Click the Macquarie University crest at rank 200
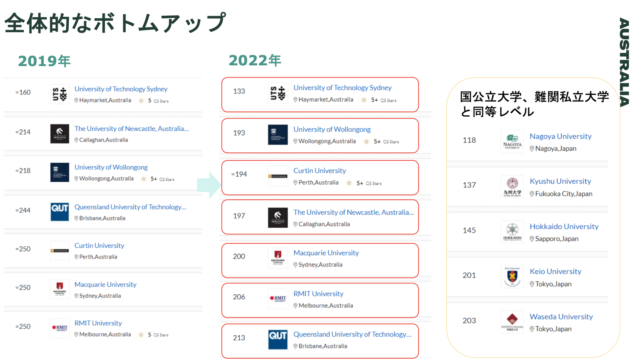The height and width of the screenshot is (364, 631). 278,258
